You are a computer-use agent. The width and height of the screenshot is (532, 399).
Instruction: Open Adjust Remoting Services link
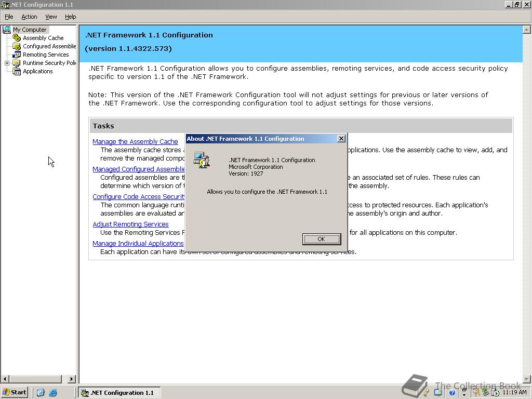pyautogui.click(x=130, y=224)
